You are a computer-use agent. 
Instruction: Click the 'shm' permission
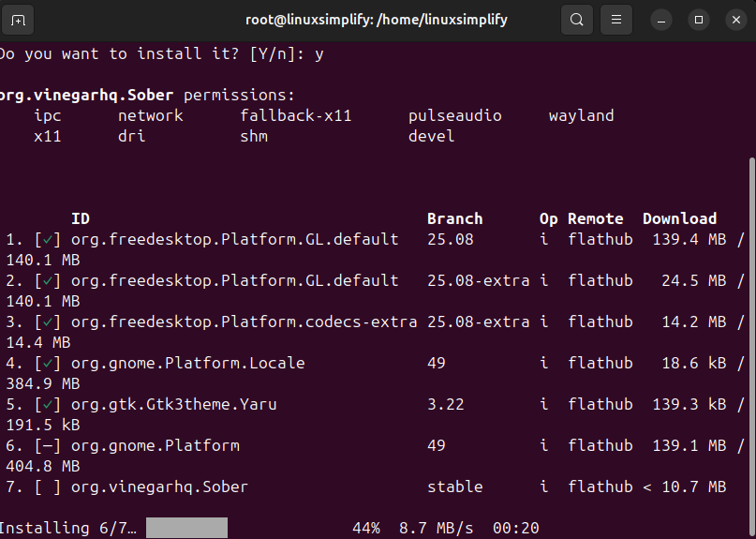pos(254,137)
